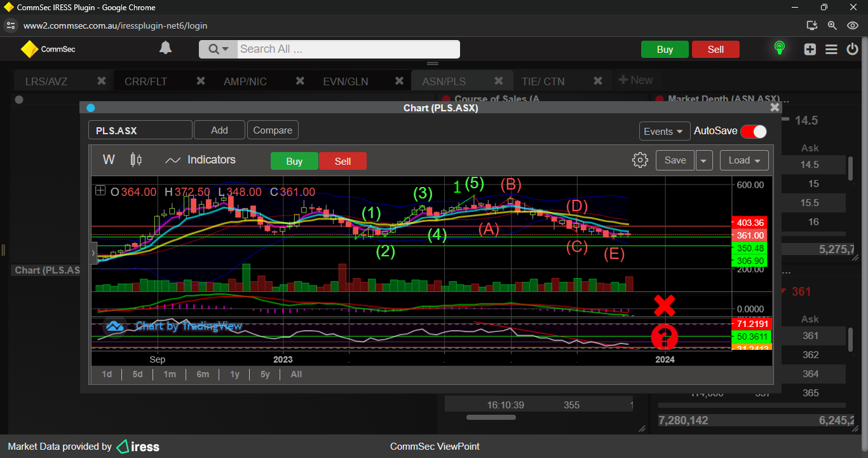Open the search type magnifier dropdown
This screenshot has height=458, width=868.
(x=218, y=50)
